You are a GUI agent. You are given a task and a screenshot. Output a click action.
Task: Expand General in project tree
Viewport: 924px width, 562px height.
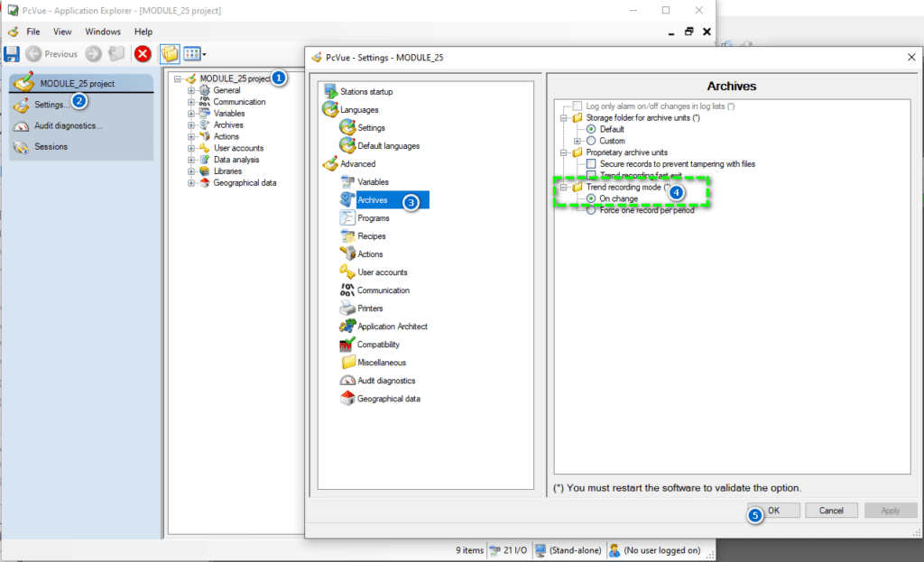coord(191,90)
